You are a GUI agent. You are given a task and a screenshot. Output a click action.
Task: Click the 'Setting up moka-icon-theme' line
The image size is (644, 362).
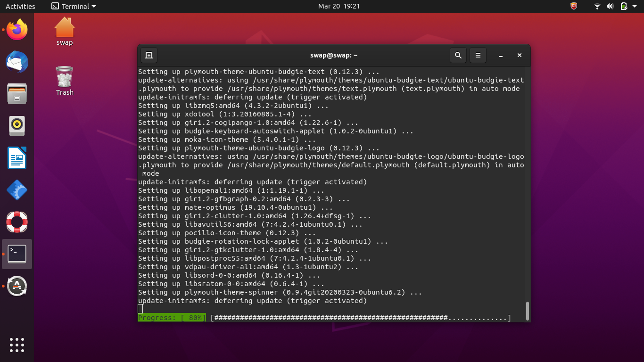click(x=227, y=140)
